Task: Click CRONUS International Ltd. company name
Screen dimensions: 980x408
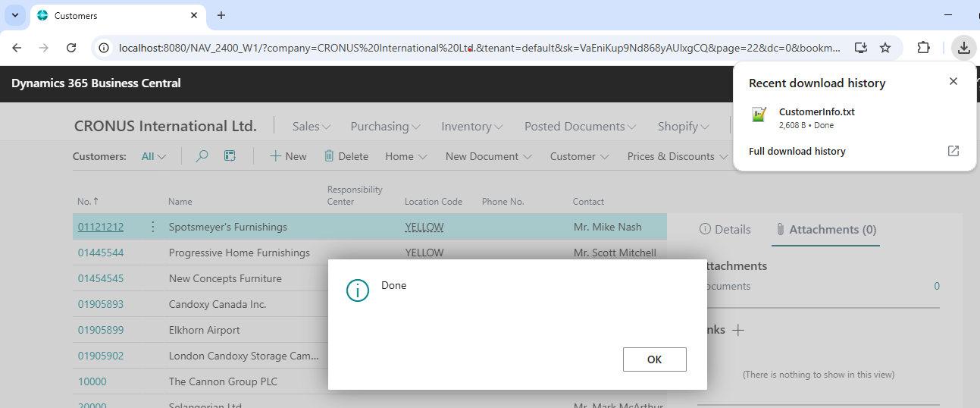Action: coord(165,126)
